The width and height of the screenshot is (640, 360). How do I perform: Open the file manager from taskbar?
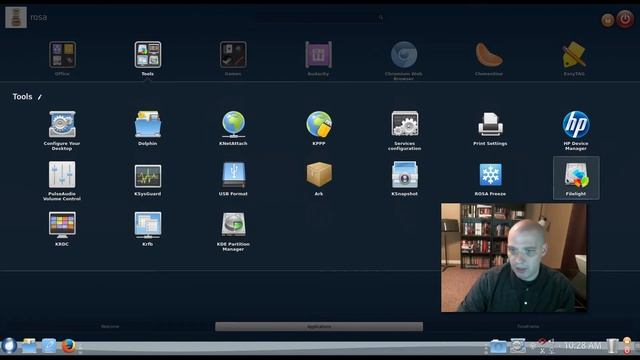[x=29, y=346]
